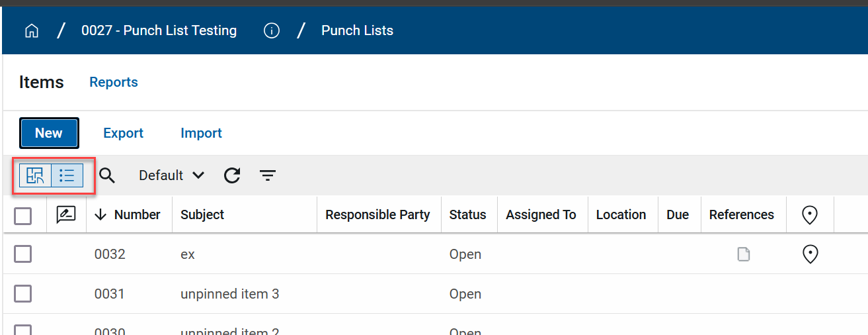Switch to list view

click(x=67, y=175)
